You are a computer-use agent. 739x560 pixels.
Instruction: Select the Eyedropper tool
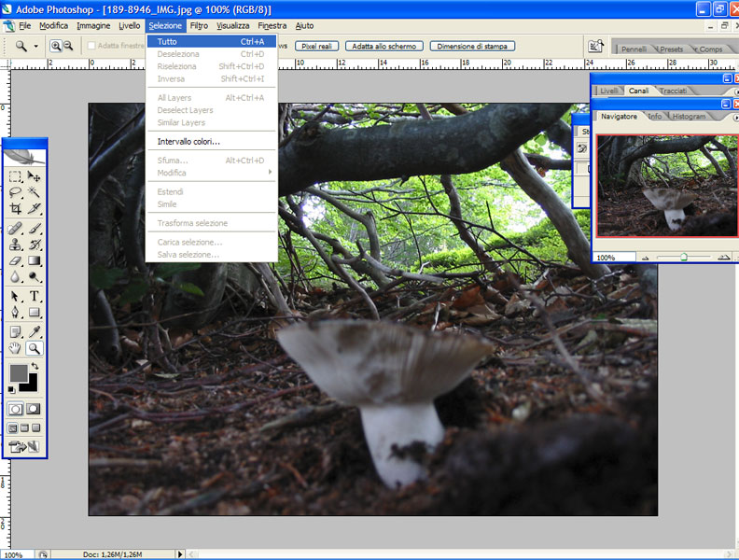(x=35, y=331)
